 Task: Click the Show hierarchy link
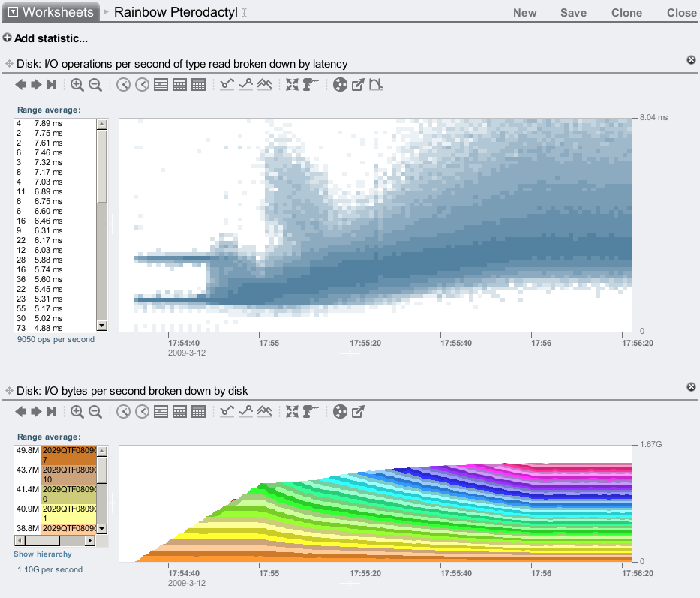point(43,554)
